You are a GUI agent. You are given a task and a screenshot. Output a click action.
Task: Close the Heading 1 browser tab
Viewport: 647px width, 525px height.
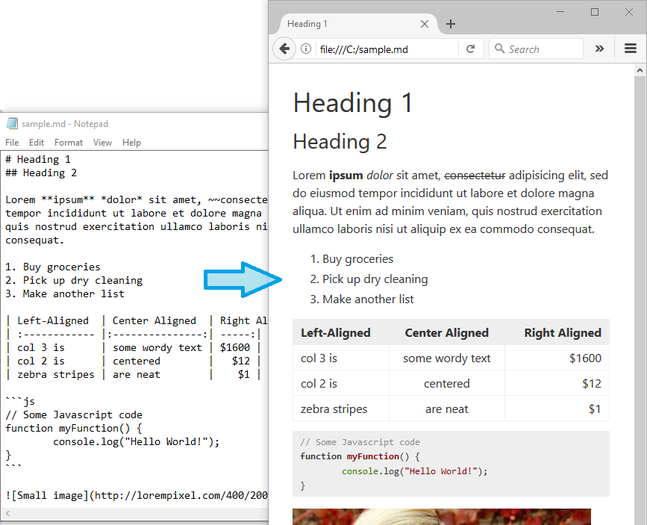(425, 24)
